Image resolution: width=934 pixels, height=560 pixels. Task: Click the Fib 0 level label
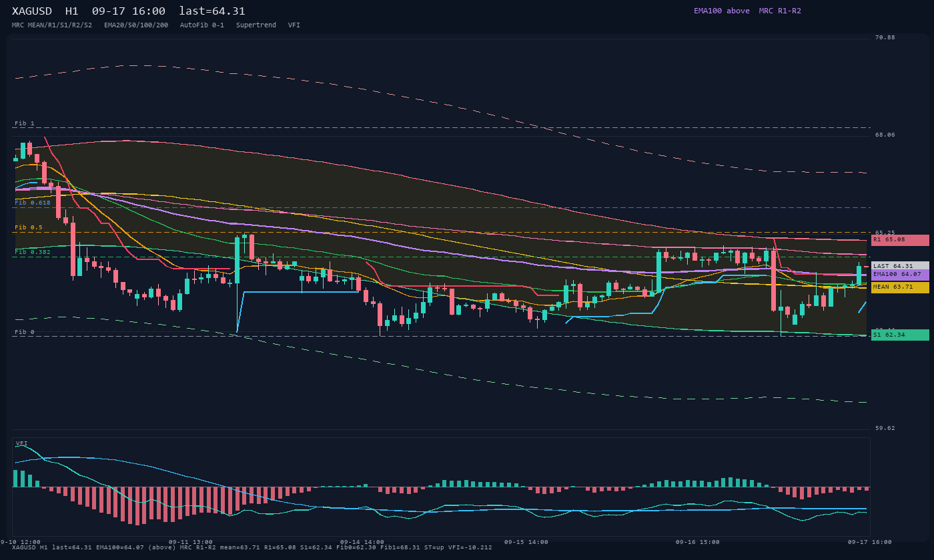point(25,332)
